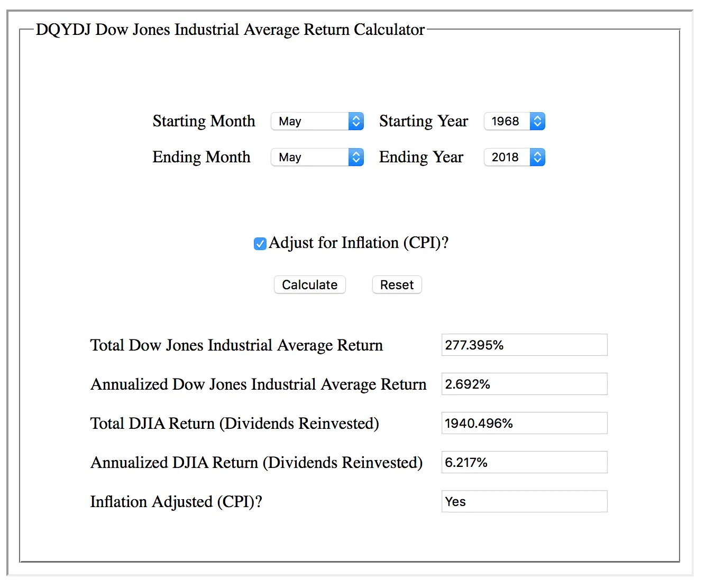Click the DQYDJ calculator title legend
Image resolution: width=715 pixels, height=588 pixels.
230,30
